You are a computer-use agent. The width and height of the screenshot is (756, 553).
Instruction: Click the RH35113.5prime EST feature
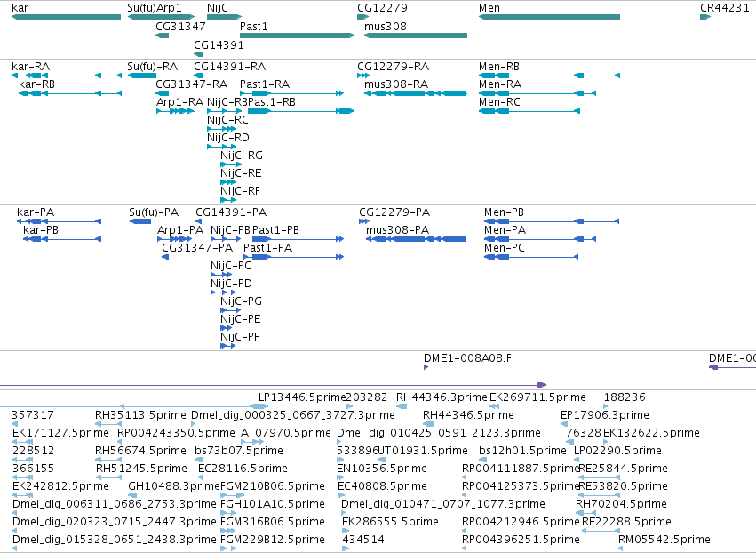[108, 424]
